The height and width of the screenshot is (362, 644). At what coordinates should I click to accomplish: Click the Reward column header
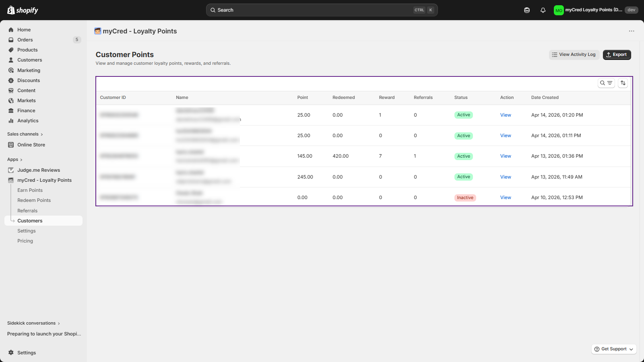(x=387, y=98)
